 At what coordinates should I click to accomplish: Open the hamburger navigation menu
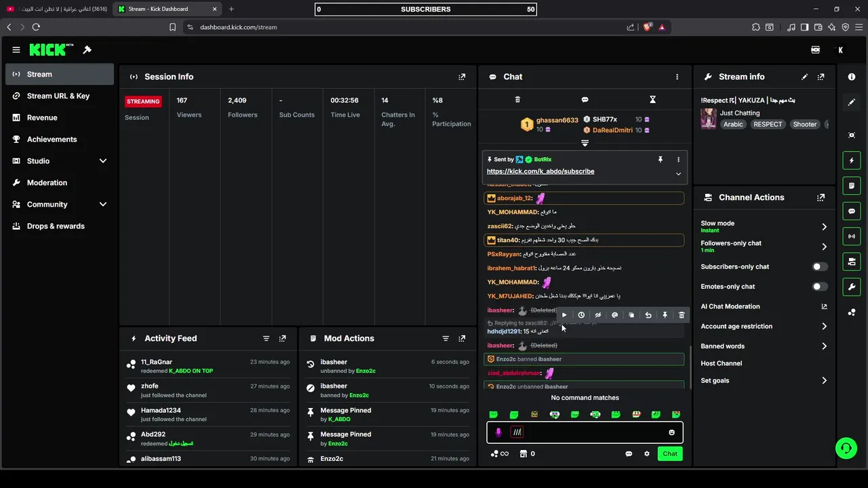[16, 49]
